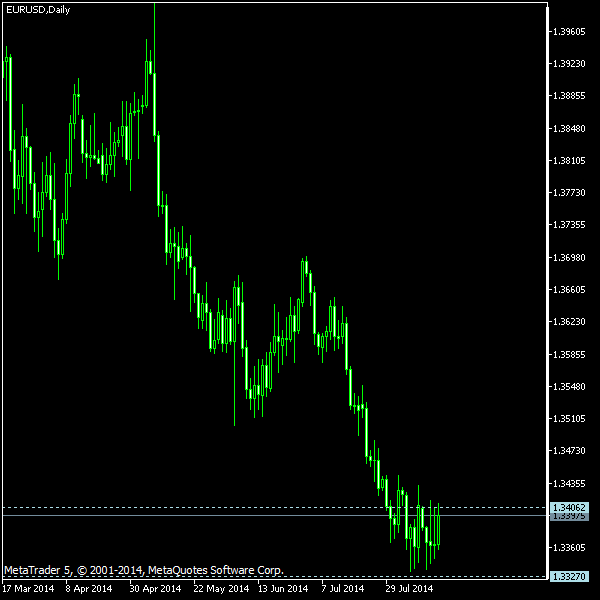Click the 1.38105 price scale value
Viewport: 600px width, 600px height.
pyautogui.click(x=569, y=160)
